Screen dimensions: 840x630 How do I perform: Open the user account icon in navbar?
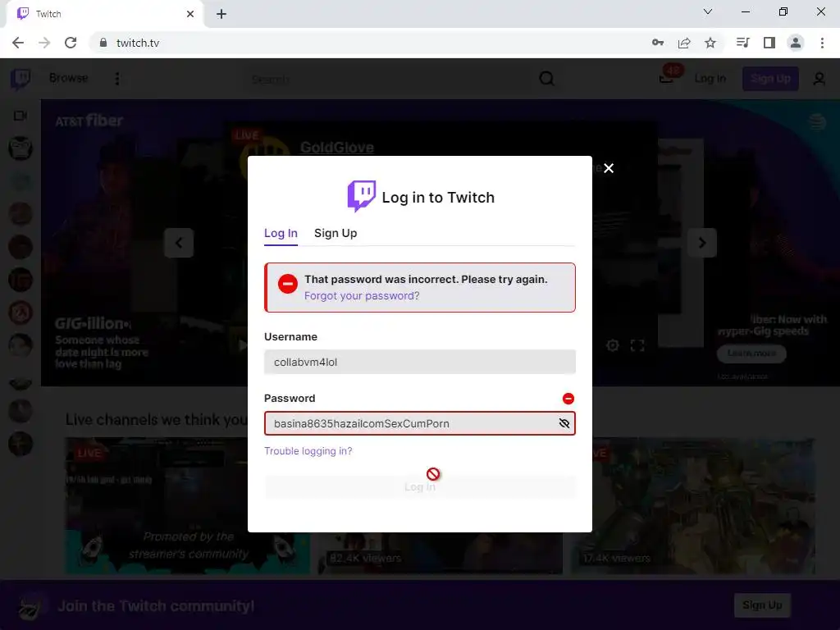[x=819, y=79]
